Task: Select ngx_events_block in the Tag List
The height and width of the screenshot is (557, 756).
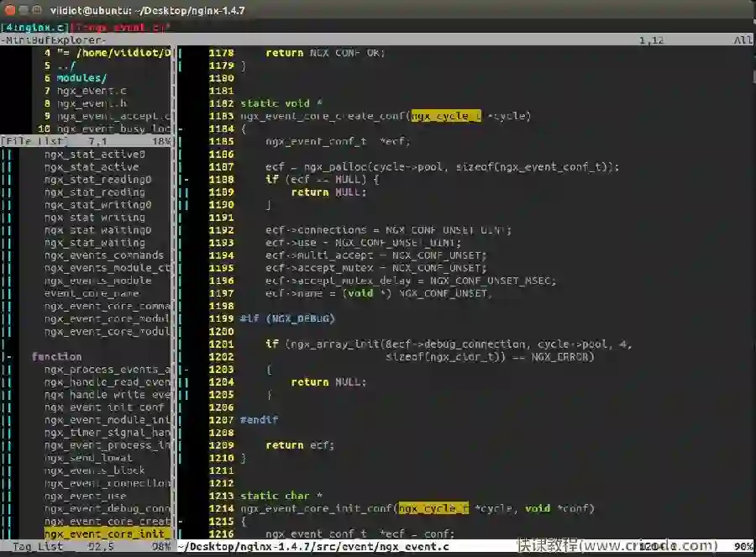Action: pyautogui.click(x=94, y=470)
